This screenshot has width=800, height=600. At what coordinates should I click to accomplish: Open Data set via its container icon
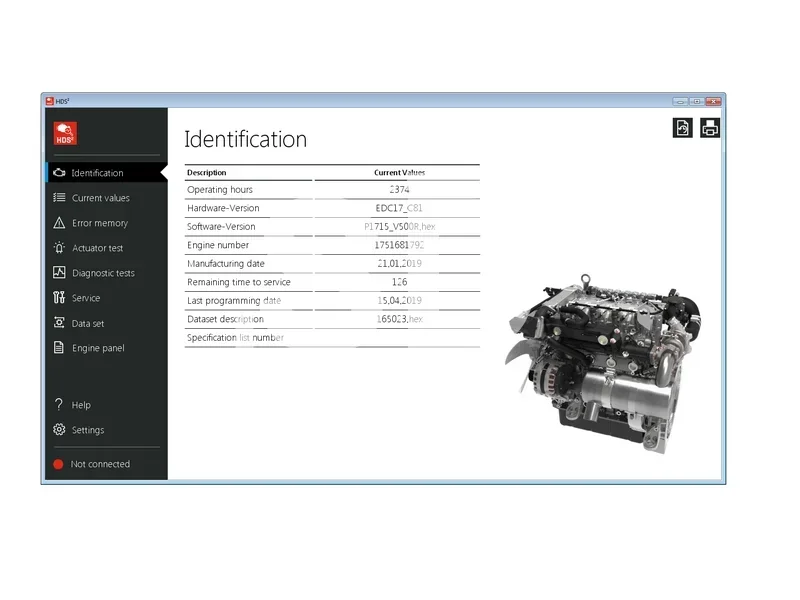point(58,323)
